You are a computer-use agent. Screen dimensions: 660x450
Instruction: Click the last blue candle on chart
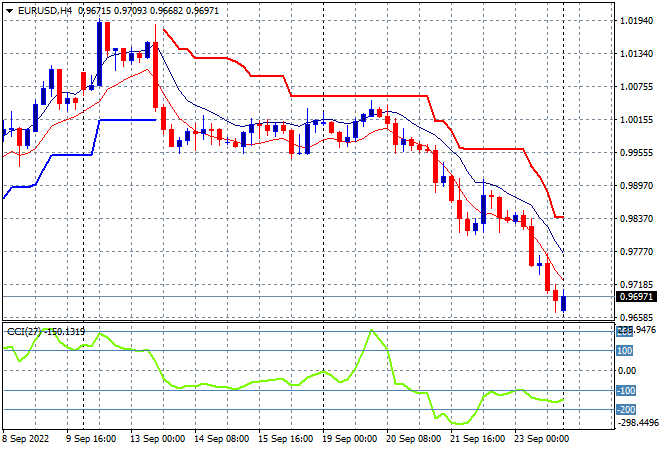point(563,303)
